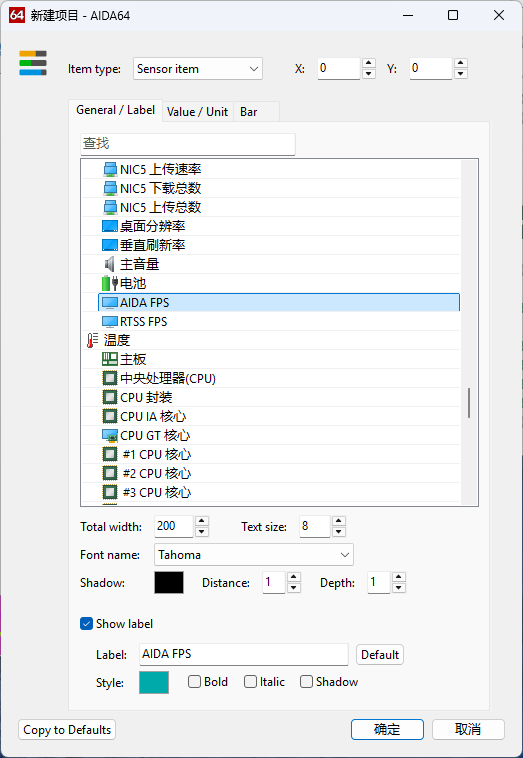Increase the shadow Depth value
This screenshot has width=523, height=758.
[399, 577]
